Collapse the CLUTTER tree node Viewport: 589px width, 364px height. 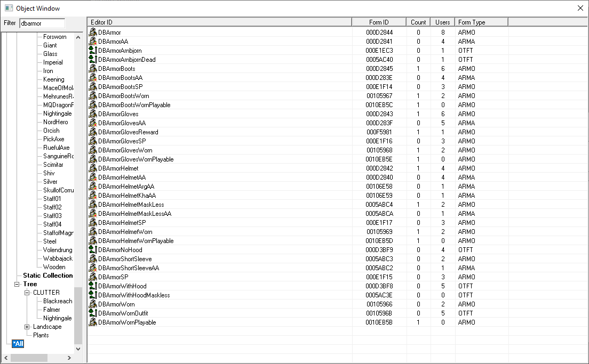pos(27,293)
